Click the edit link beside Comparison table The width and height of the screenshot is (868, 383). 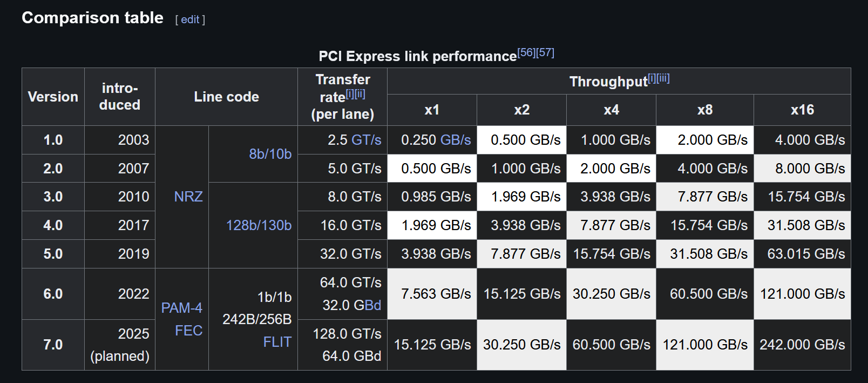(190, 19)
